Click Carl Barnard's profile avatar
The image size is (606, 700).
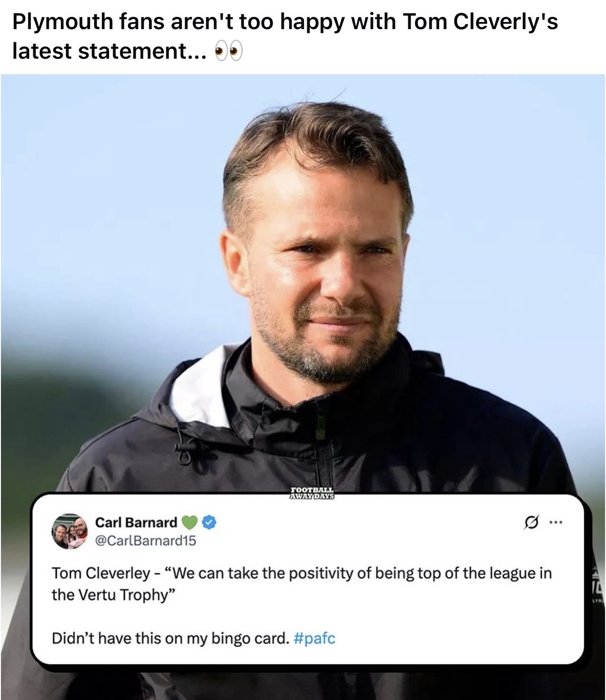point(70,531)
